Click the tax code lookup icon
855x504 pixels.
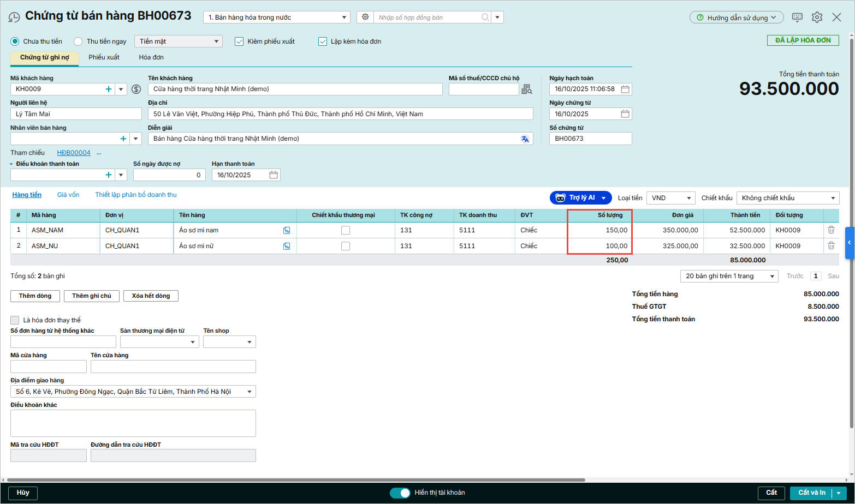point(526,89)
